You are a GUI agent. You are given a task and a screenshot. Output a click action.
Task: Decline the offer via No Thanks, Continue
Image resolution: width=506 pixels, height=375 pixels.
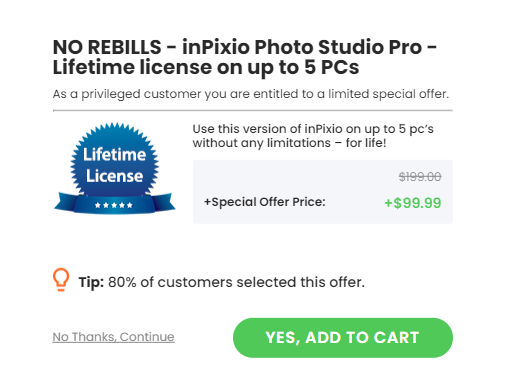pyautogui.click(x=113, y=337)
